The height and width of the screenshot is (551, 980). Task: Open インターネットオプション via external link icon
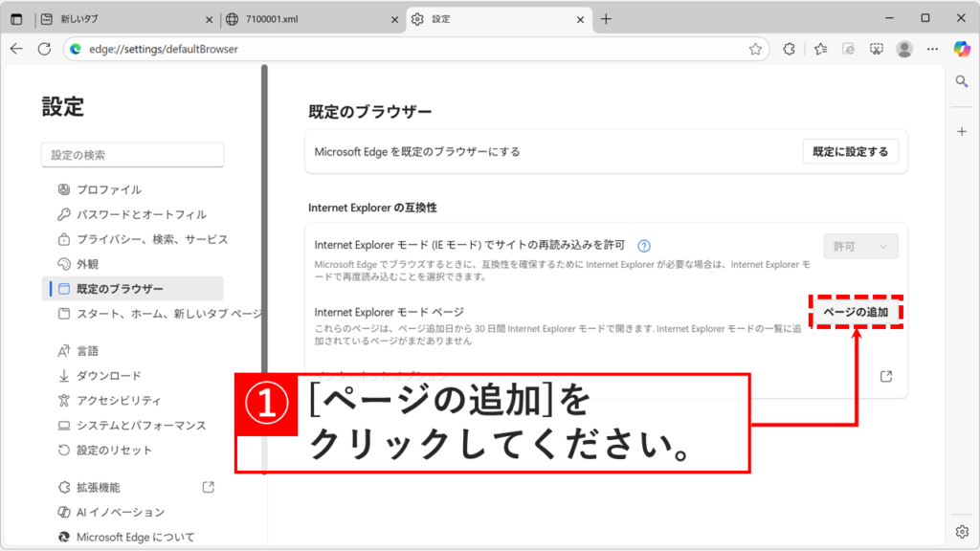pyautogui.click(x=885, y=377)
